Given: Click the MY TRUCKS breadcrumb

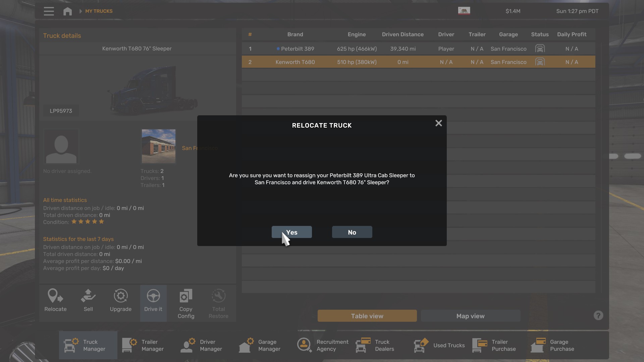Looking at the screenshot, I should [99, 11].
